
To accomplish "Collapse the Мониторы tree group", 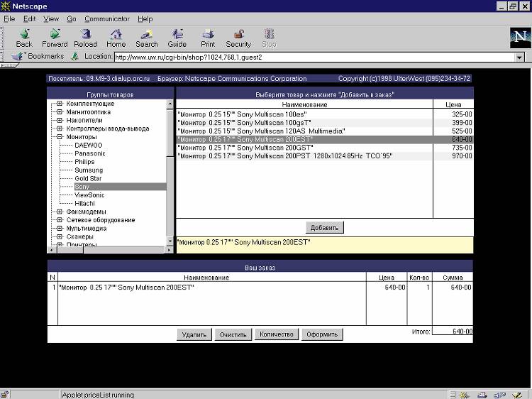I will [60, 137].
